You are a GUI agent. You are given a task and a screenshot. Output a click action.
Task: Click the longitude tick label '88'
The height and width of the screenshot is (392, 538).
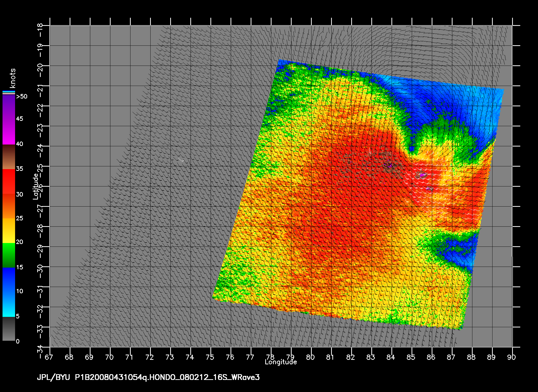(x=471, y=357)
